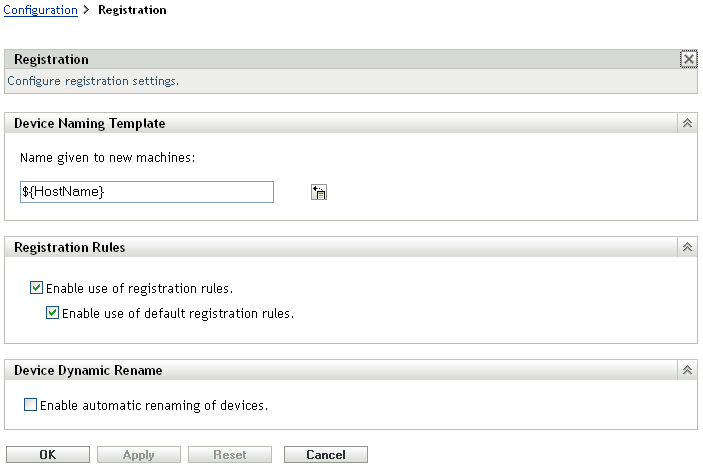This screenshot has height=470, width=703.
Task: Click the Device Naming Template header title
Action: click(89, 124)
